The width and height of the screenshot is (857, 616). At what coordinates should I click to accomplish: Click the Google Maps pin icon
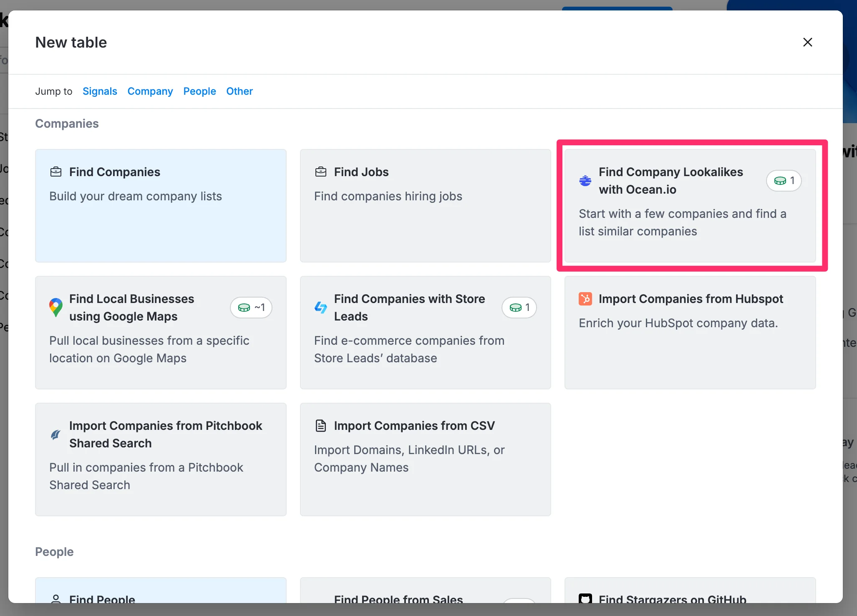click(56, 308)
